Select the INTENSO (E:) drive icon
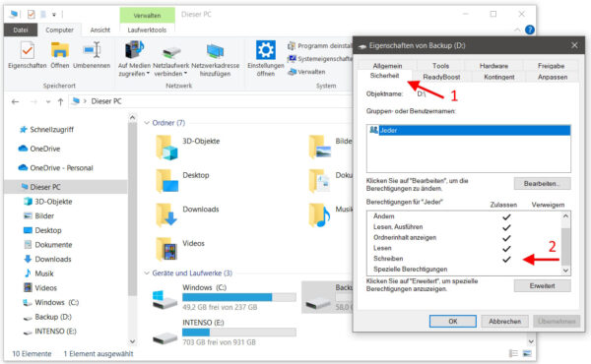591x364 pixels. 164,337
